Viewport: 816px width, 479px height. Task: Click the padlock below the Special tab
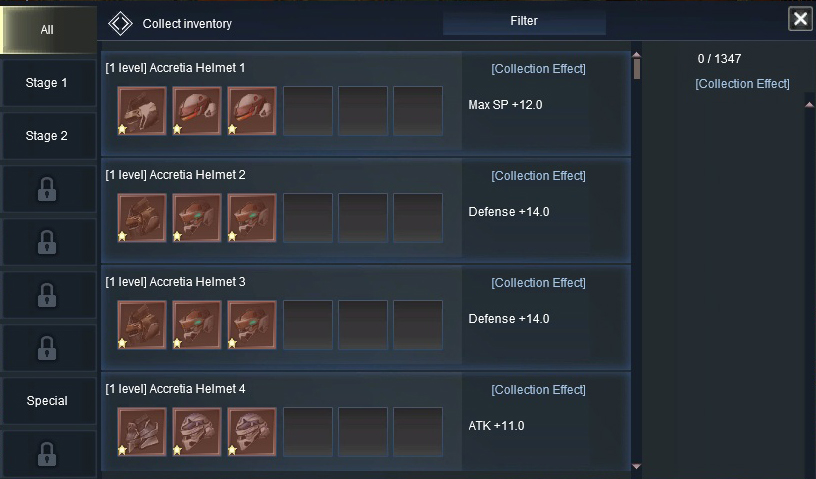(47, 454)
